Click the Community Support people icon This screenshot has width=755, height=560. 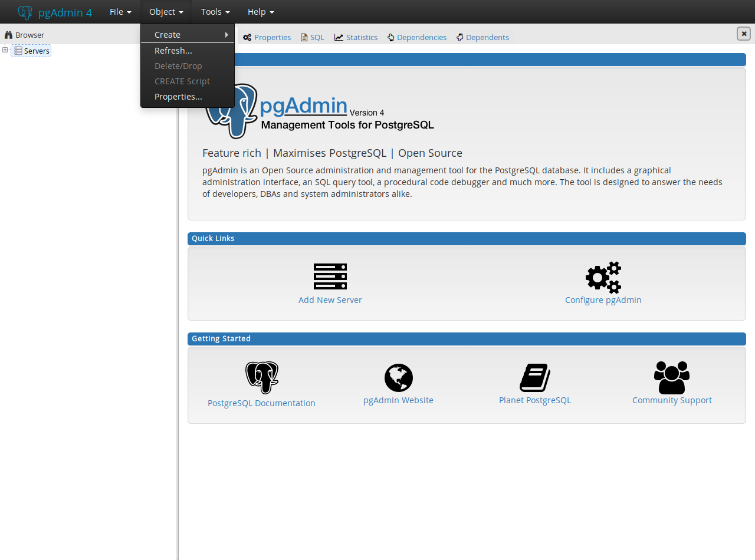(671, 378)
